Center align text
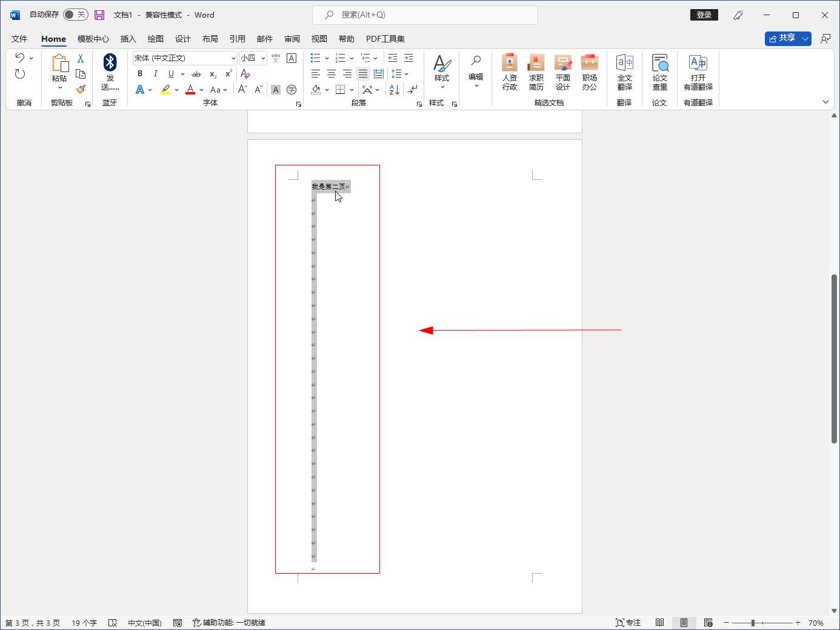840x630 pixels. tap(332, 74)
